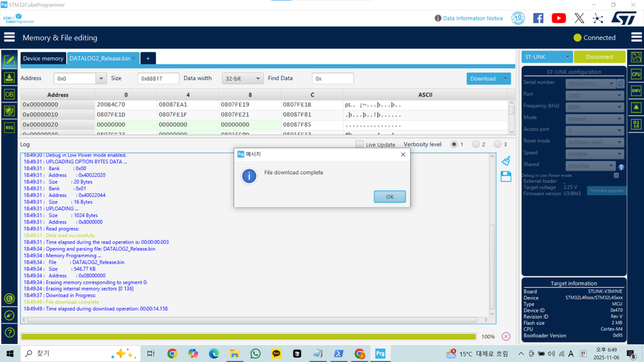Click the plug icon in left sidebar
The height and width of the screenshot is (362, 644).
[10, 315]
